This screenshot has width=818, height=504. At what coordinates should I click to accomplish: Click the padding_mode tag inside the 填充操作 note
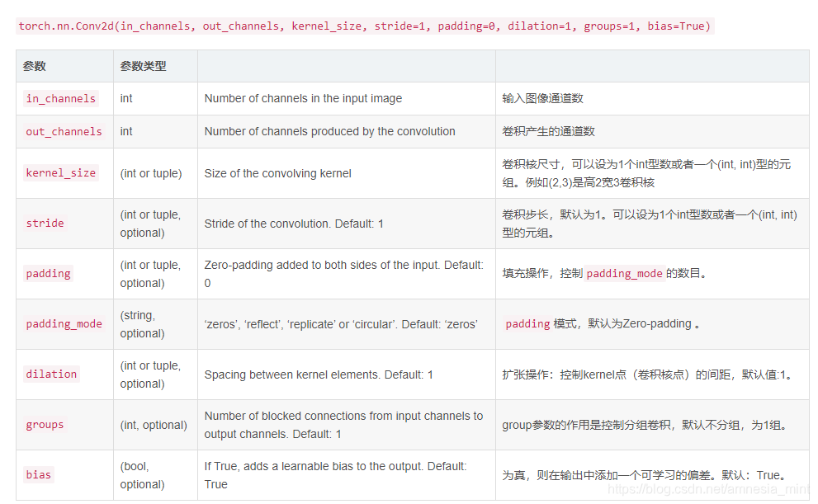click(x=625, y=274)
